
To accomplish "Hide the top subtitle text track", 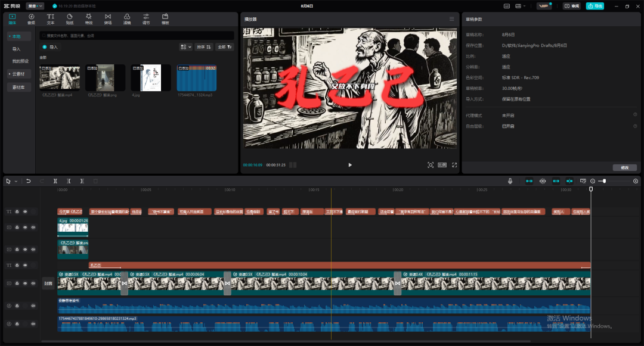I will coord(25,211).
